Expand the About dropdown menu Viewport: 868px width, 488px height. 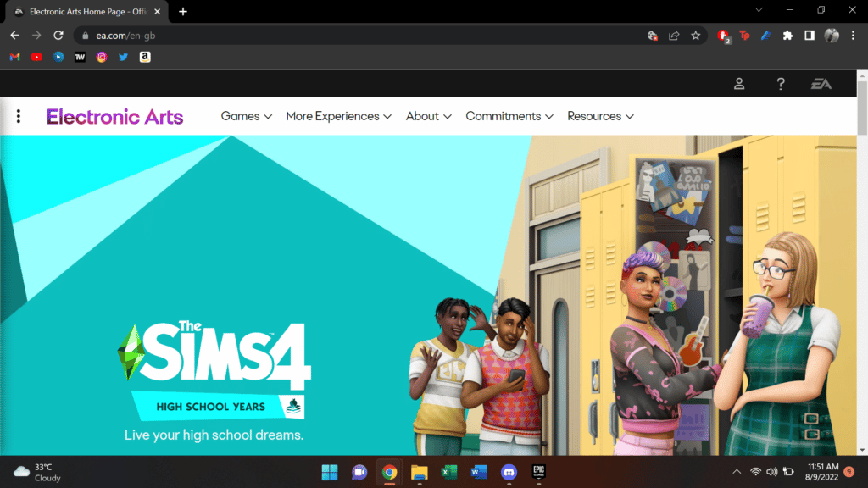[428, 116]
